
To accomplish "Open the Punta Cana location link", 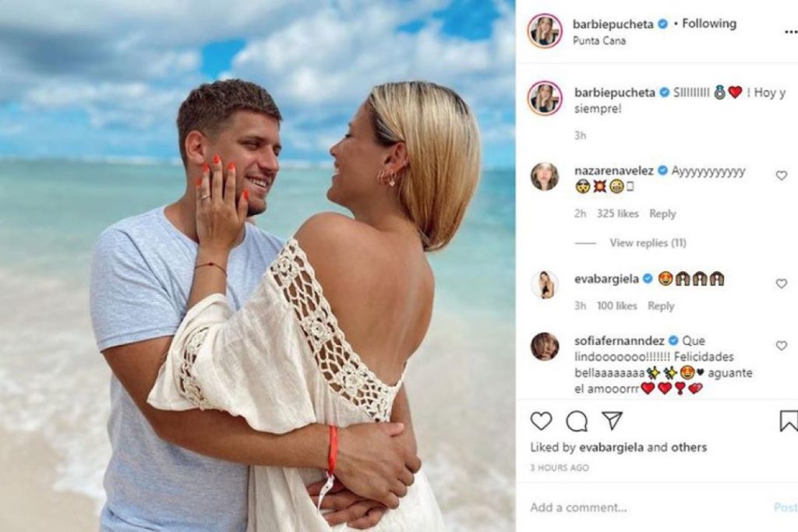I will [599, 41].
